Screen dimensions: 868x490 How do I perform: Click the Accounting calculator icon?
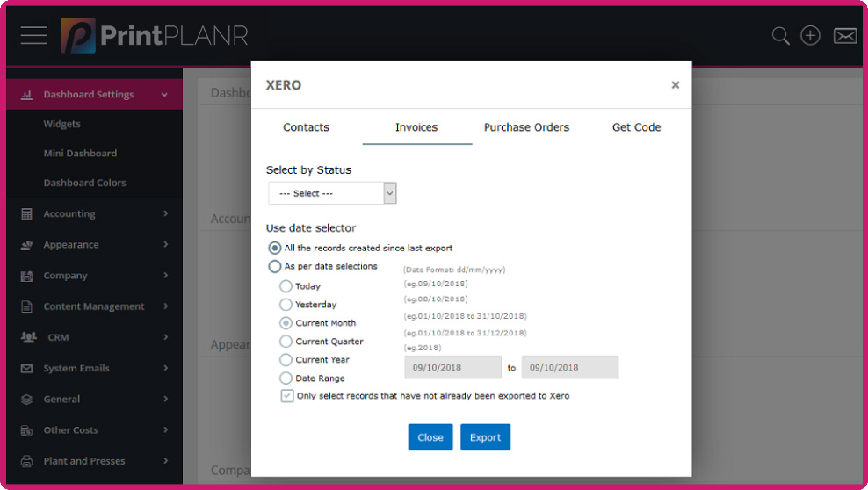[26, 213]
